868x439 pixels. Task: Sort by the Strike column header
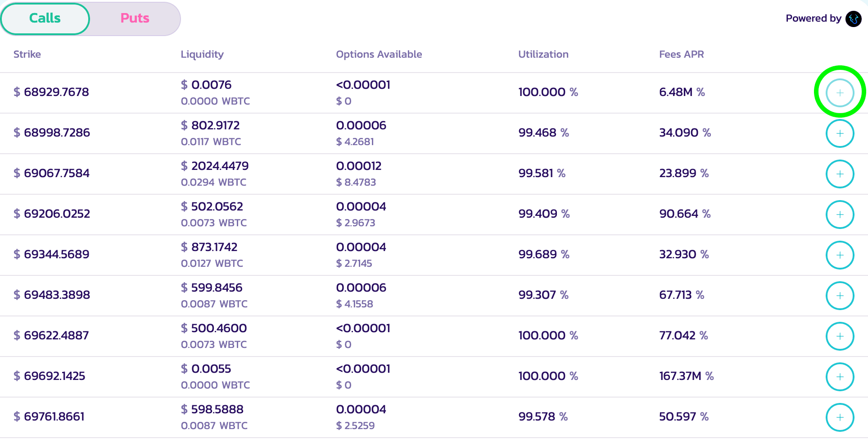tap(27, 55)
